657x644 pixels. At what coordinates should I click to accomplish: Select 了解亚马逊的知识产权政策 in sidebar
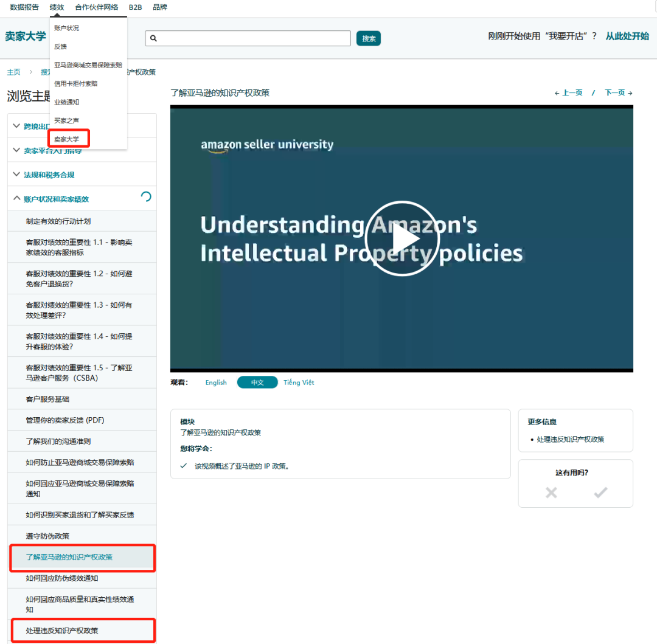coord(82,557)
